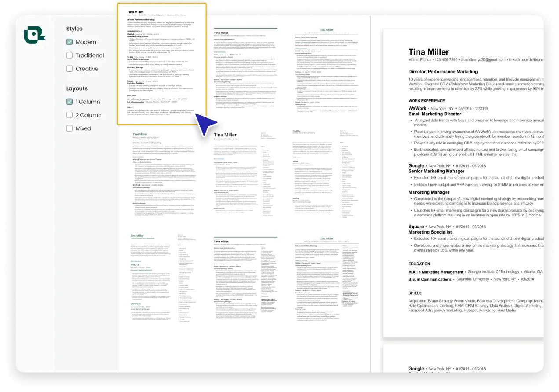Click the green logo icon in sidebar
This screenshot has height=392, width=559.
[34, 35]
